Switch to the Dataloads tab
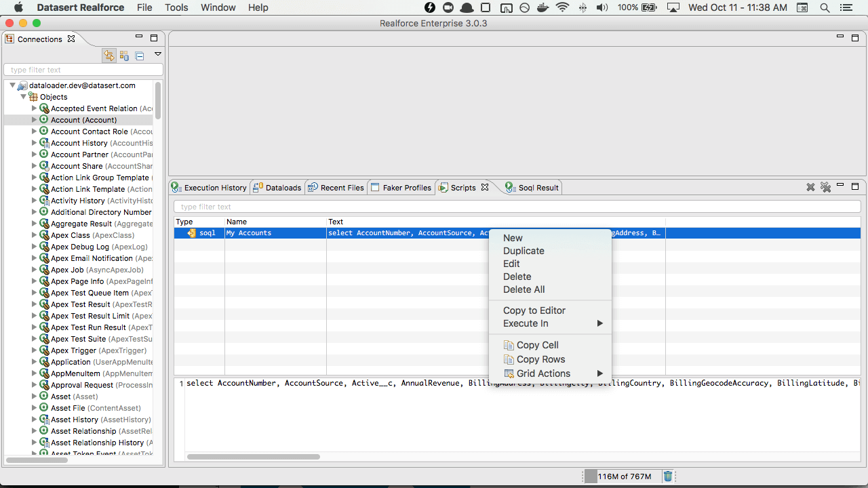868x488 pixels. pos(277,188)
